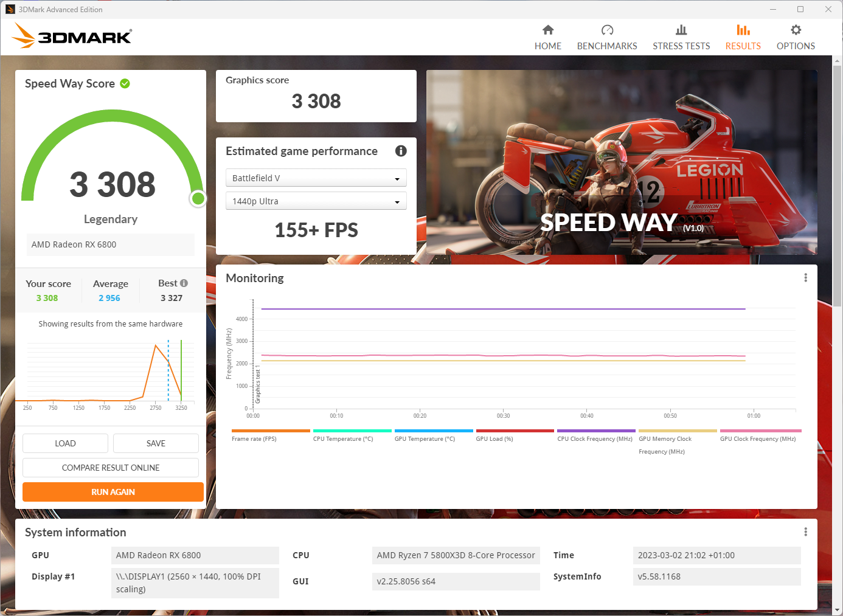This screenshot has height=616, width=843.
Task: Click the SystemInfo version v5.58.1168
Action: coord(717,576)
